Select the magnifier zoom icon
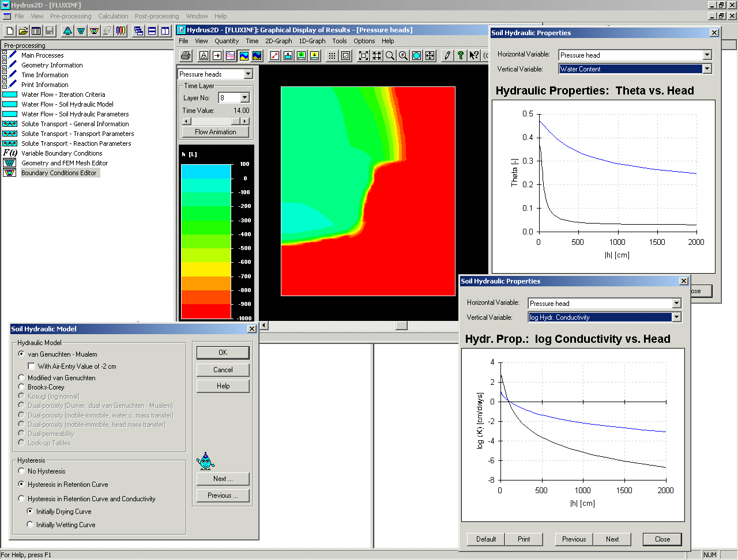738x560 pixels. pyautogui.click(x=390, y=55)
